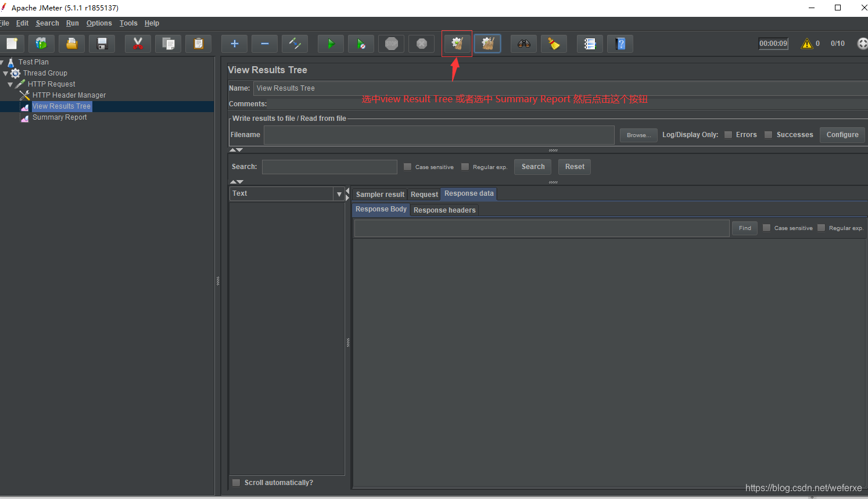Switch to the Sampler result tab
This screenshot has width=868, height=499.
[380, 195]
